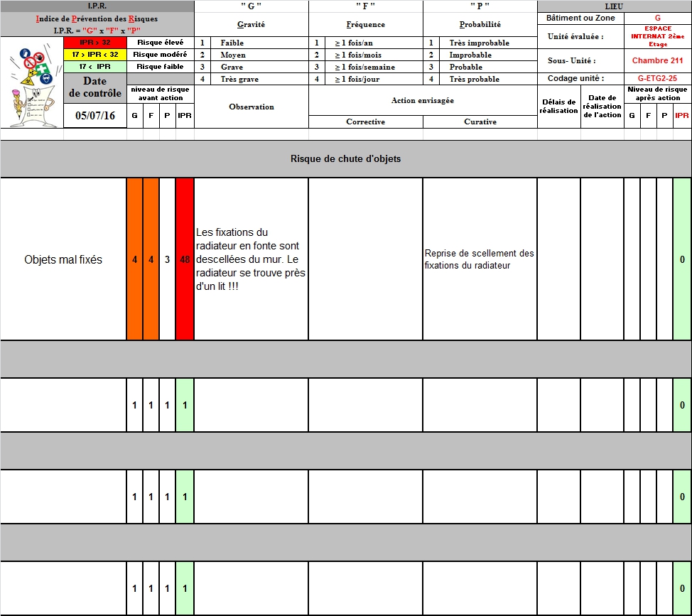Viewport: 692px width, 616px height.
Task: Select the "Objets mal fixés" risk cell
Action: 63,259
